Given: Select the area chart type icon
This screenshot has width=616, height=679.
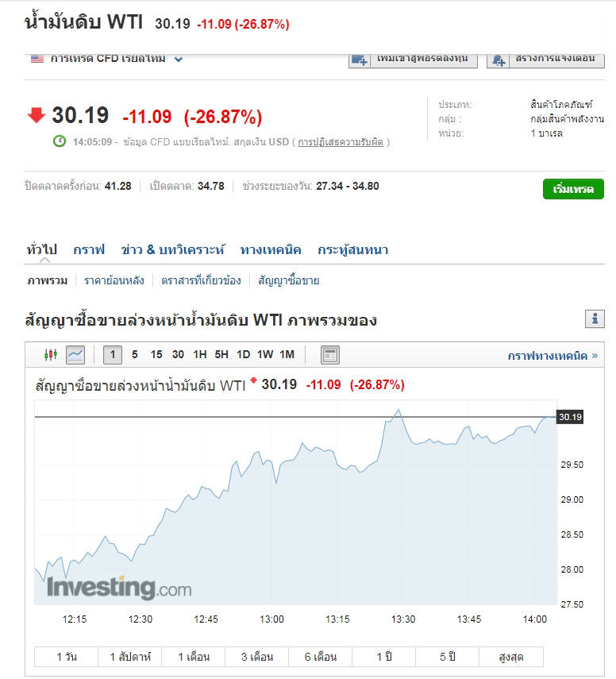Looking at the screenshot, I should click(75, 355).
